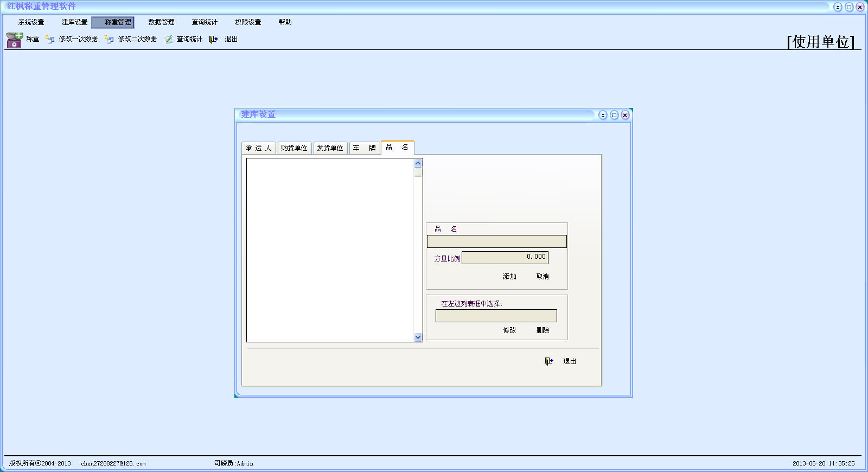Switch to the 发货单位 tab

330,148
